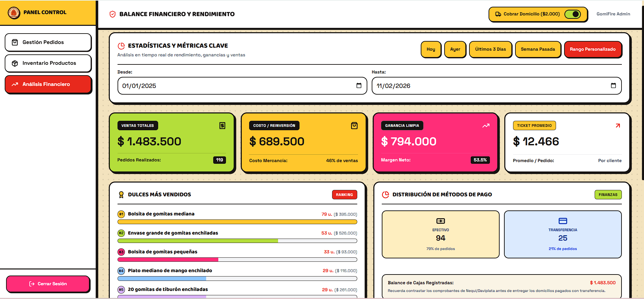Open the Hasta date calendar picker icon
This screenshot has width=644, height=299.
(x=613, y=86)
